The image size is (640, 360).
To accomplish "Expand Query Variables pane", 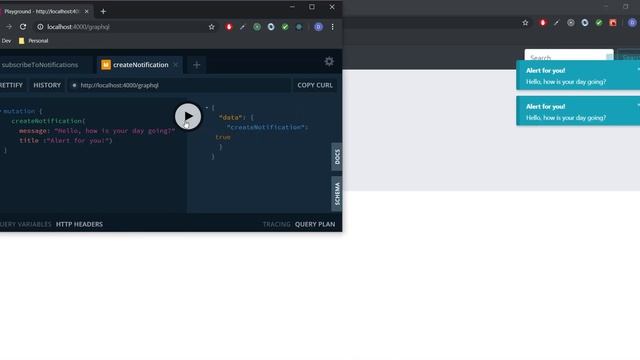I will 26,224.
